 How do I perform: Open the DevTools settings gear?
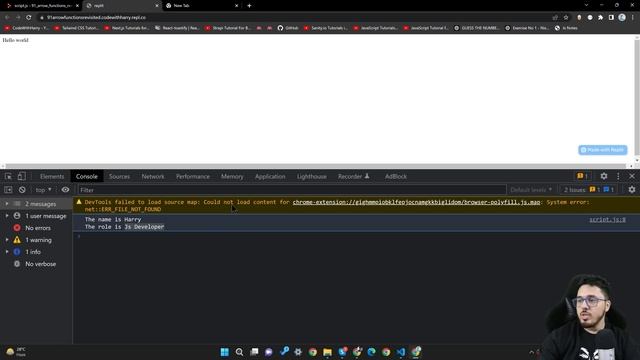click(604, 176)
